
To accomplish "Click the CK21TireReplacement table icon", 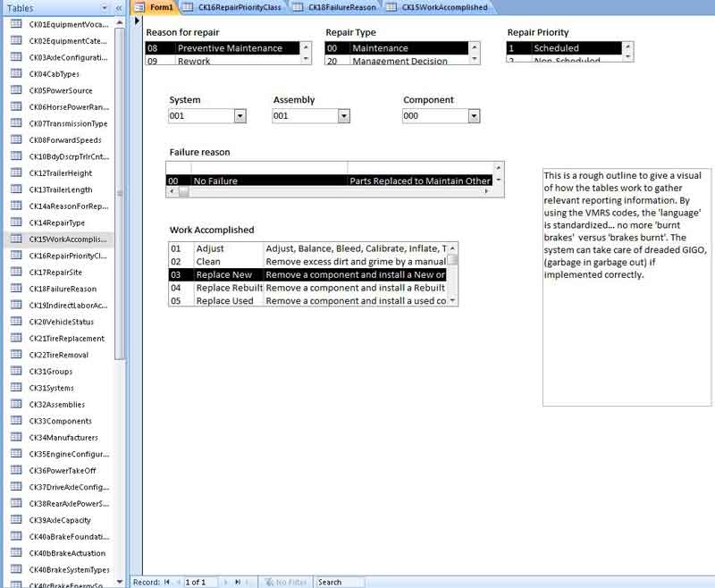I will coord(16,337).
